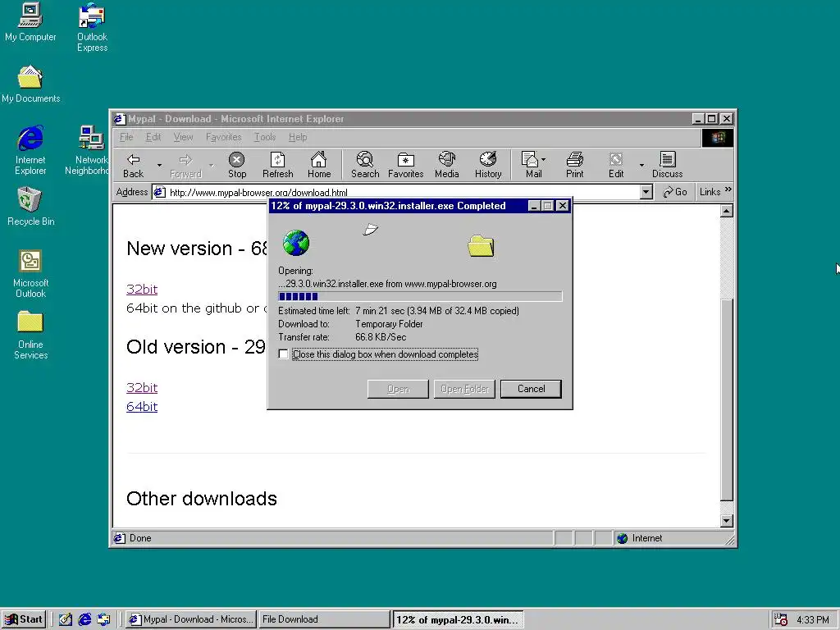The height and width of the screenshot is (630, 840).
Task: Click the download progress bar
Action: pyautogui.click(x=420, y=296)
